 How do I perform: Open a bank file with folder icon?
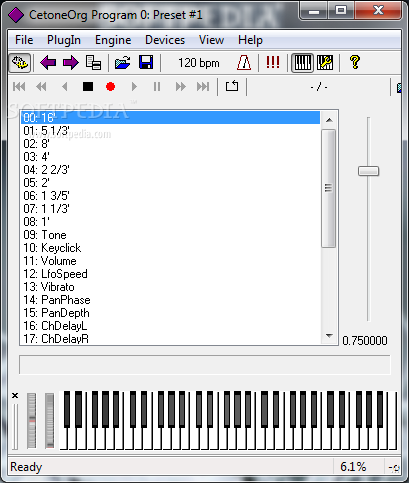123,63
